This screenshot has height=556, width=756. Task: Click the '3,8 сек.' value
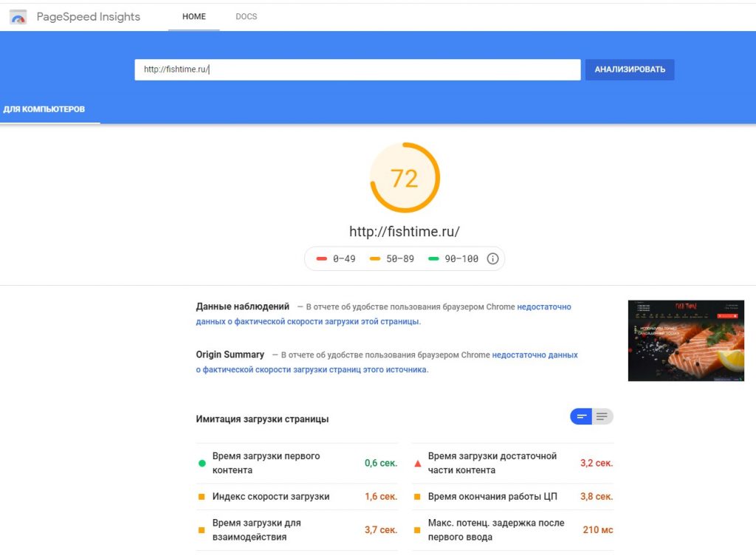[597, 496]
